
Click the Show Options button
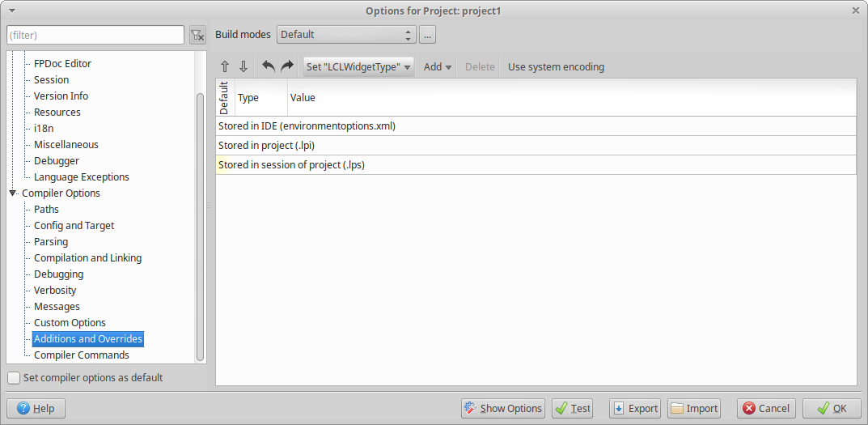[502, 408]
